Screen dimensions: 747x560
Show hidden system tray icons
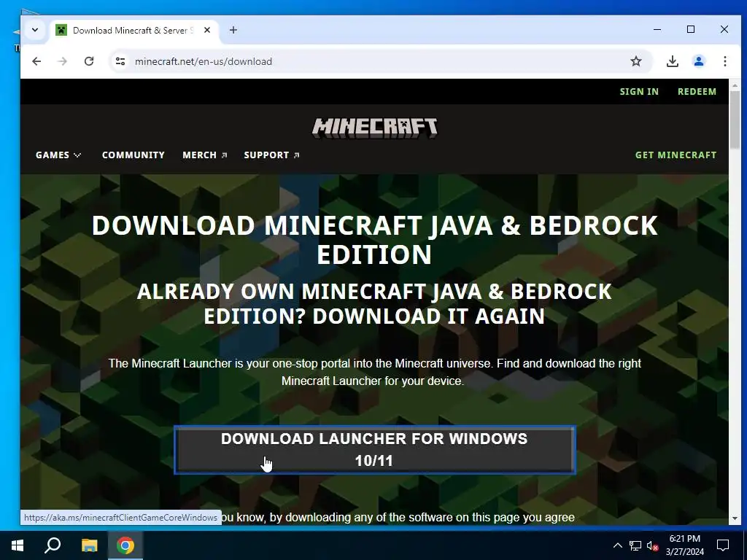coord(617,545)
